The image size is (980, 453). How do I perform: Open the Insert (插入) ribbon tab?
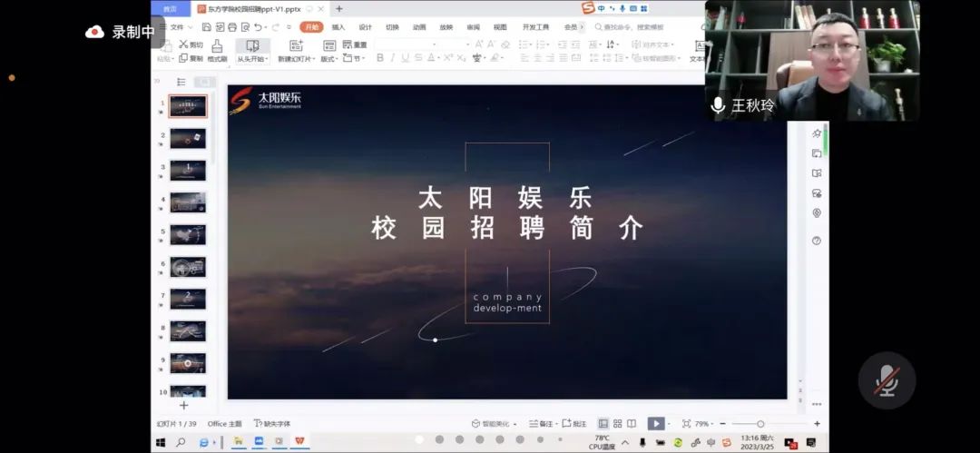(x=338, y=27)
